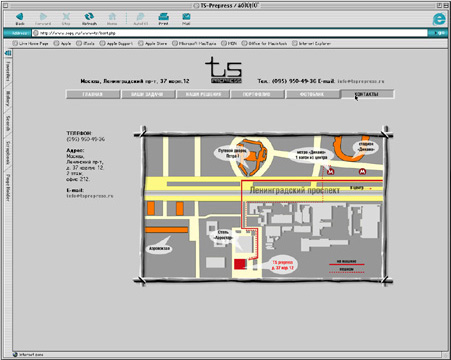Open the Apple Store favorites link

pyautogui.click(x=153, y=43)
